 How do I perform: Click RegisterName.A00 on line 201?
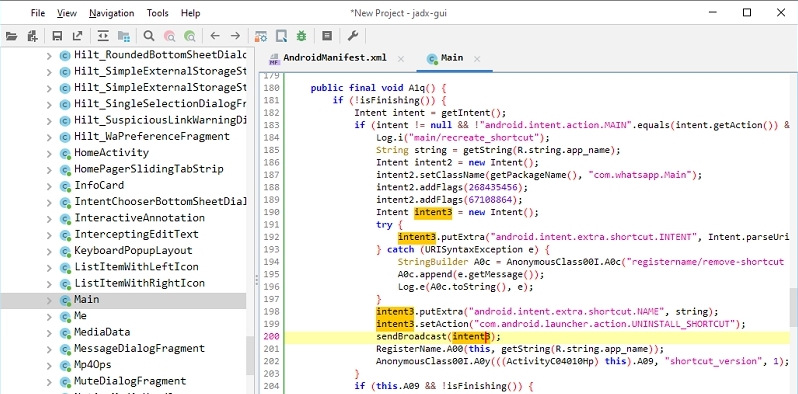pos(420,349)
